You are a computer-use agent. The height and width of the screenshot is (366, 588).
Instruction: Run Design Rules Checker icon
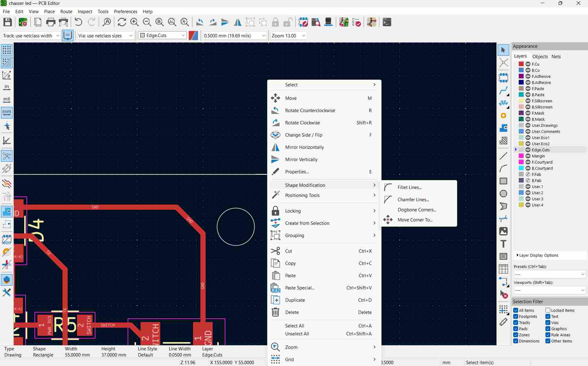[x=356, y=22]
